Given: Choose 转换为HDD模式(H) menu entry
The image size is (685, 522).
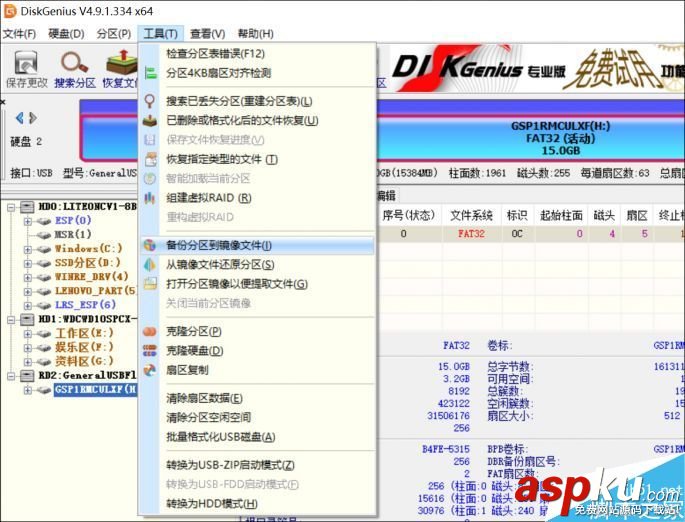Looking at the screenshot, I should coord(257,504).
